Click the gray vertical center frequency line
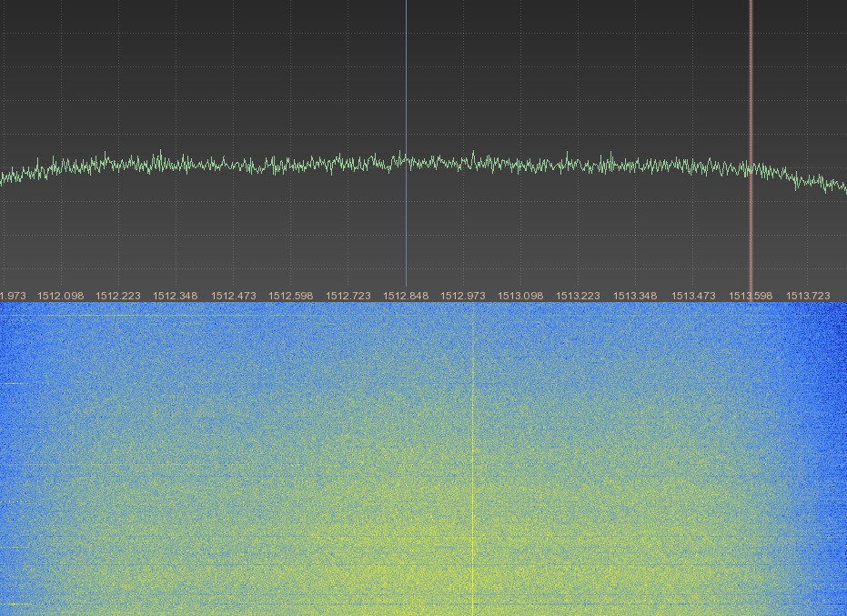This screenshot has height=616, width=847. coord(406,91)
